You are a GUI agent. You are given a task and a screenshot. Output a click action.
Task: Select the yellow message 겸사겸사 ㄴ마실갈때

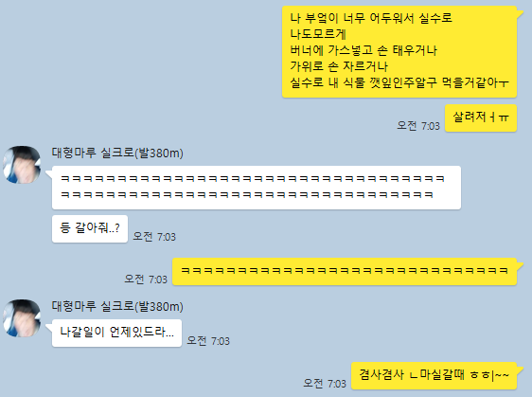tap(434, 375)
